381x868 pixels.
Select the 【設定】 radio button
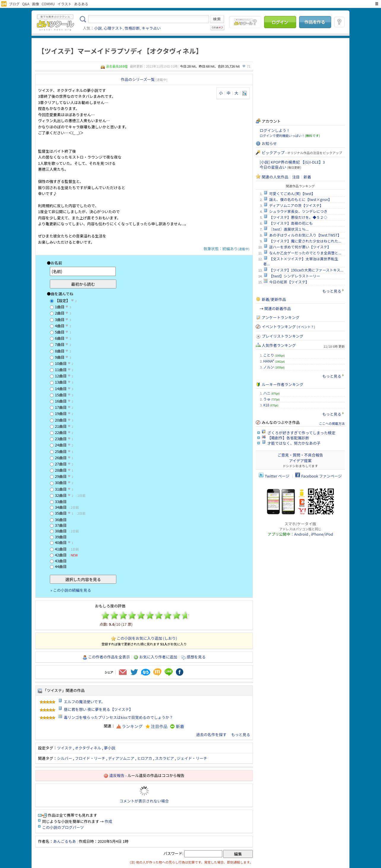coord(52,301)
